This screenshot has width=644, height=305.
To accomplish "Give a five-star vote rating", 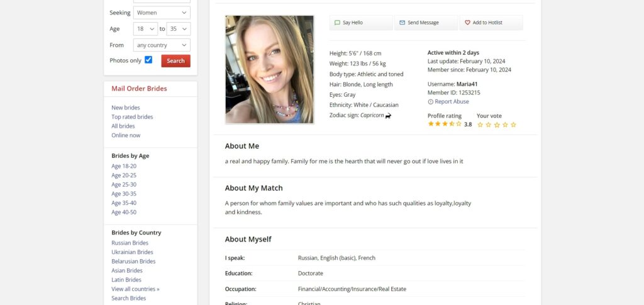I will (513, 125).
